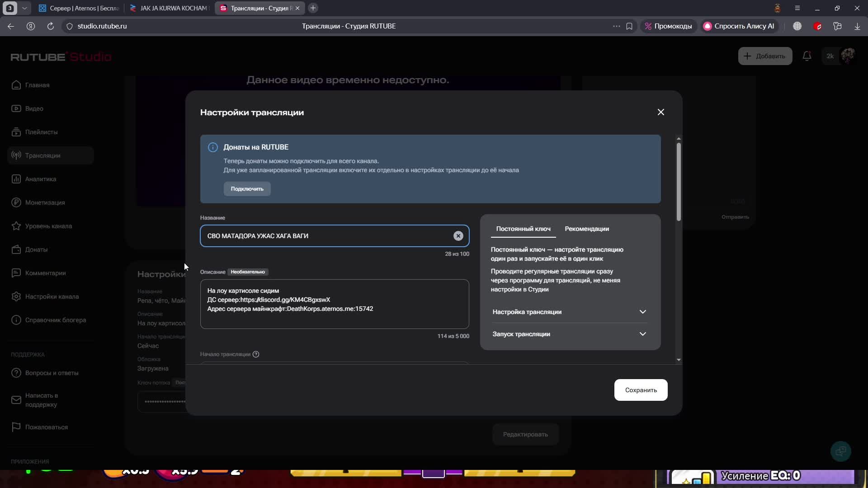Expand the Запуск трансляции section

pyautogui.click(x=570, y=334)
